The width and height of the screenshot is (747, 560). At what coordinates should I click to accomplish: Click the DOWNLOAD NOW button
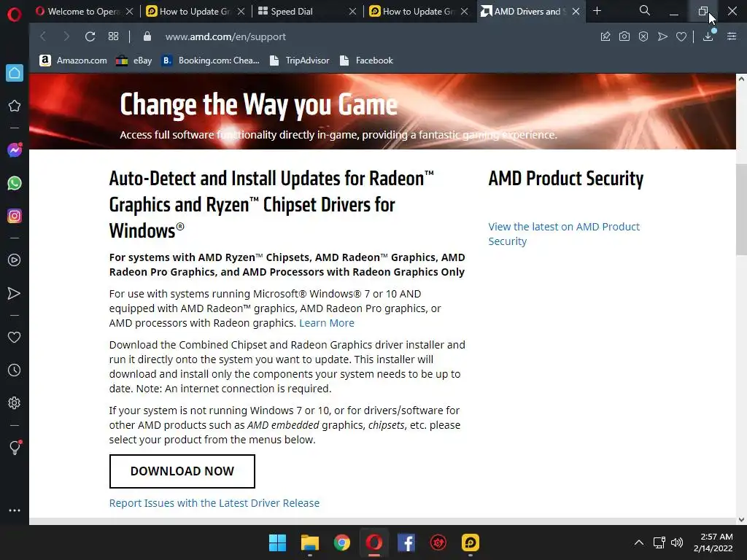click(182, 471)
